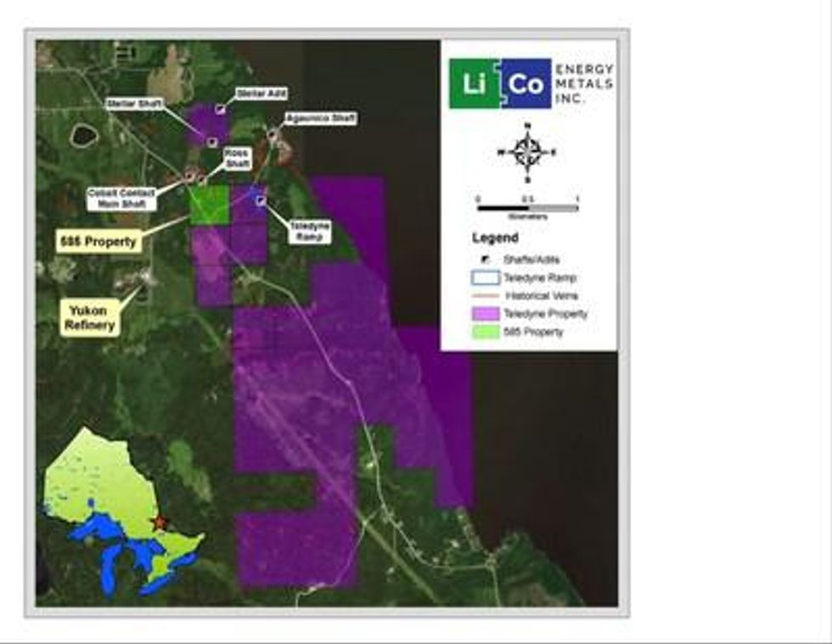The width and height of the screenshot is (832, 644).
Task: Click the kilometers scale bar
Action: click(527, 208)
